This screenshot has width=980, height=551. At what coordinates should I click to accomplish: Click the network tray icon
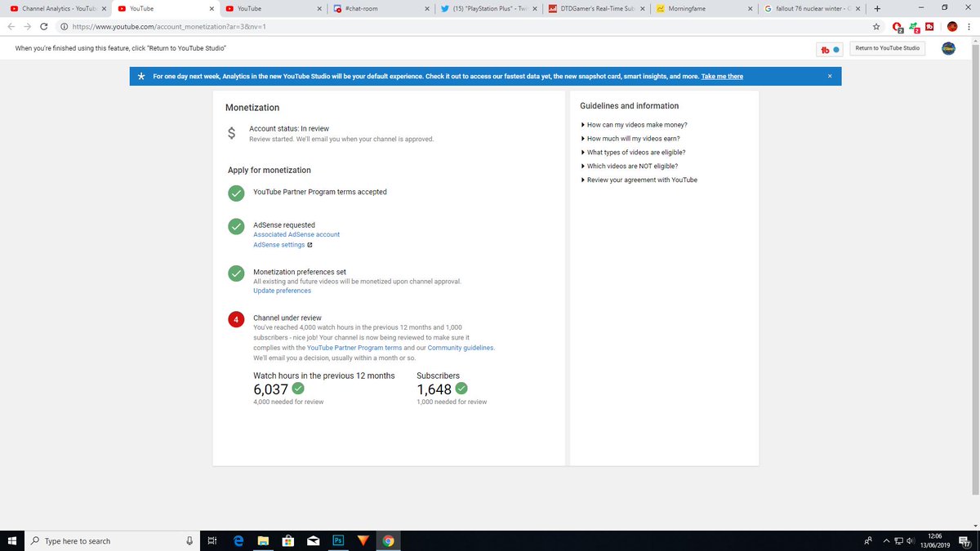tap(898, 540)
